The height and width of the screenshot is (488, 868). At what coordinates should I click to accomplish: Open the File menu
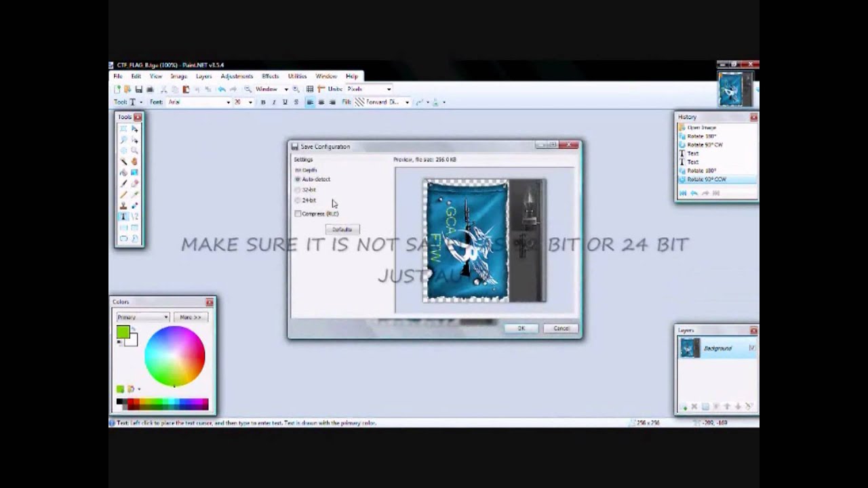[x=118, y=76]
